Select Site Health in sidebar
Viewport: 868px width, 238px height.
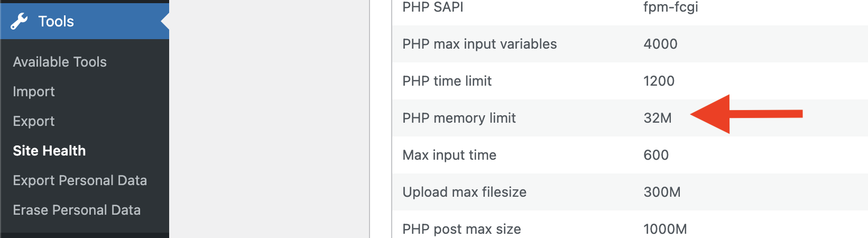click(x=49, y=151)
